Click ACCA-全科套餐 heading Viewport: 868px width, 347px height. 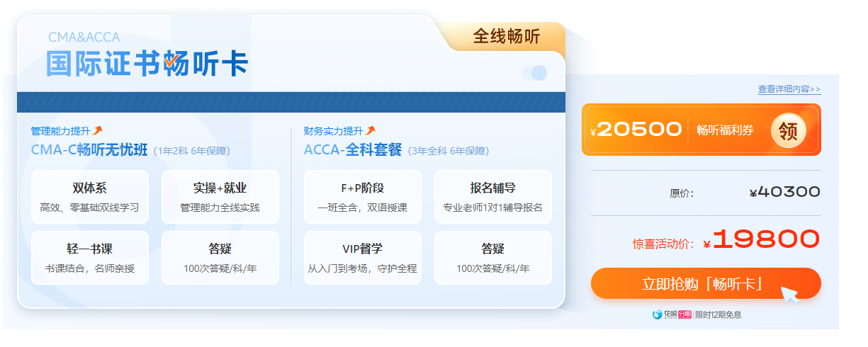click(x=353, y=150)
